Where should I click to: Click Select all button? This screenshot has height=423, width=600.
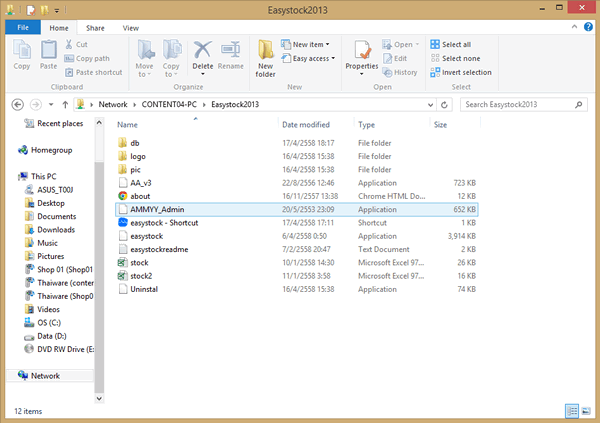[x=450, y=45]
